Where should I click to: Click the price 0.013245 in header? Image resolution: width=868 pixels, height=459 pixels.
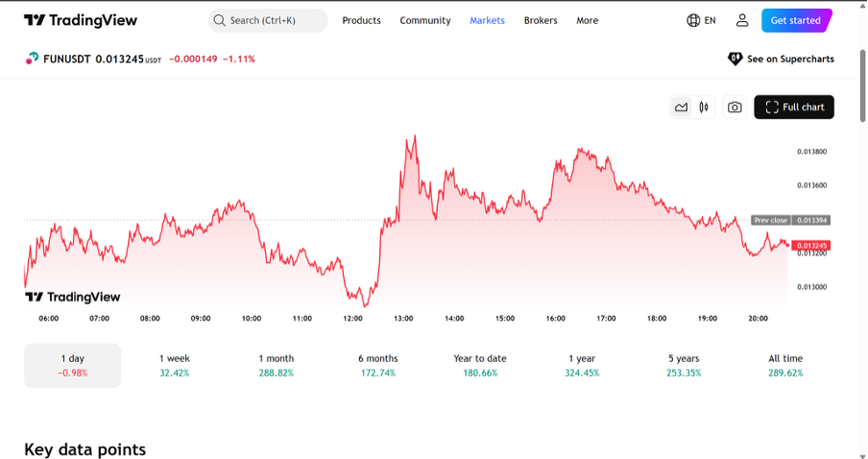120,59
